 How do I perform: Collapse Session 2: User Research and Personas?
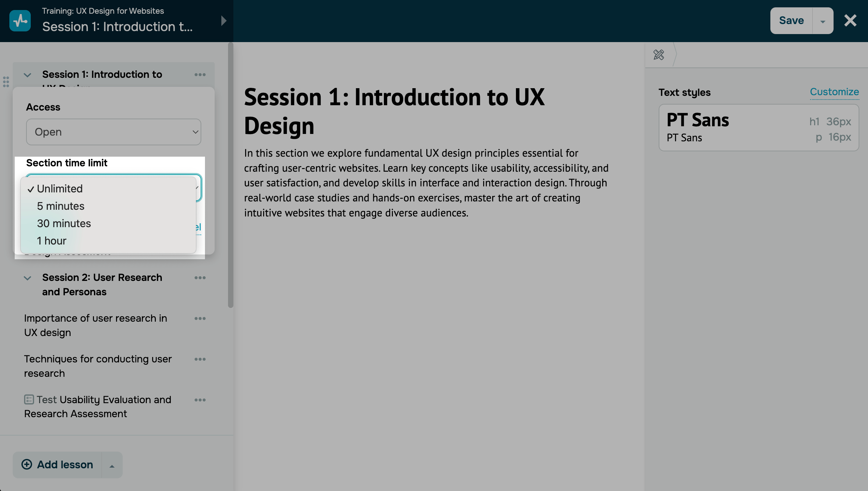[x=28, y=278]
